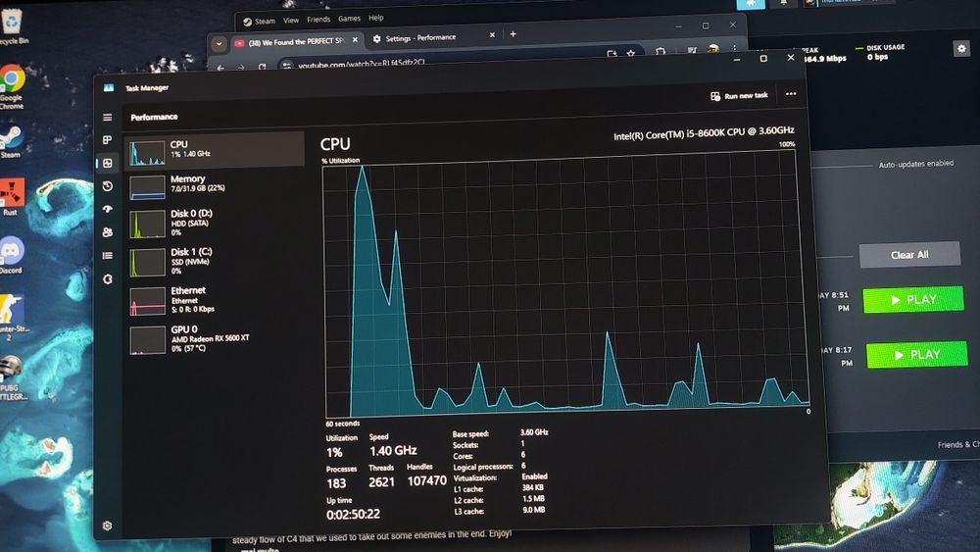This screenshot has height=552, width=980.
Task: Close Settings - Performance tab in Chrome
Action: (x=492, y=35)
